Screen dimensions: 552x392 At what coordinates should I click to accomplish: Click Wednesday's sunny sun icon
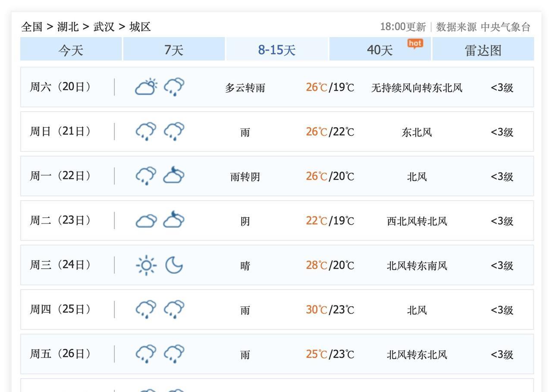pyautogui.click(x=146, y=265)
